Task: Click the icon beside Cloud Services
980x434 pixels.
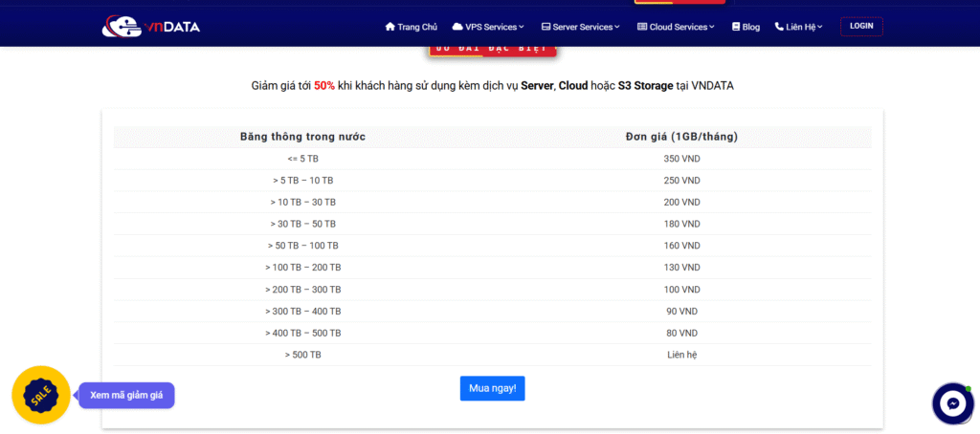Action: click(x=641, y=27)
